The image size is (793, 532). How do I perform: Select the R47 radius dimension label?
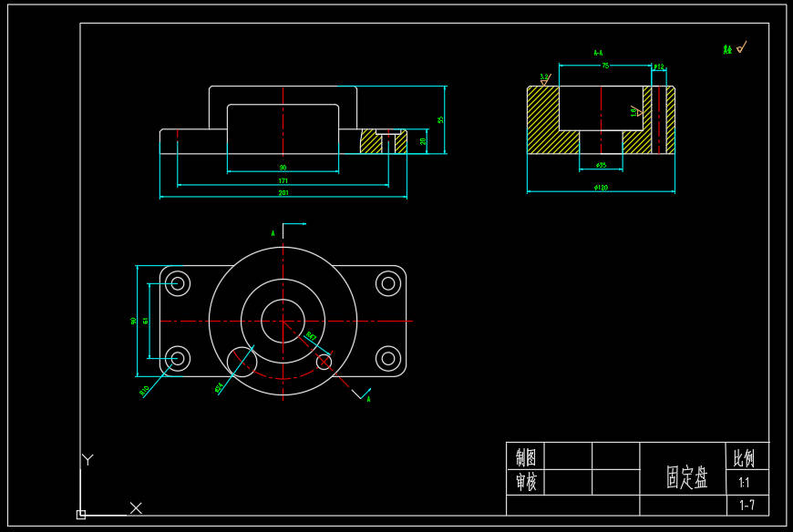311,336
